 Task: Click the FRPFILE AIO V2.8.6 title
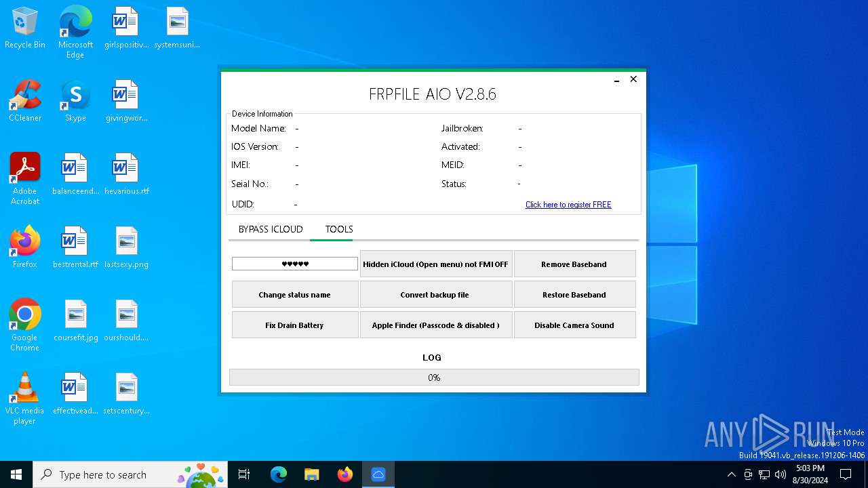click(x=433, y=94)
